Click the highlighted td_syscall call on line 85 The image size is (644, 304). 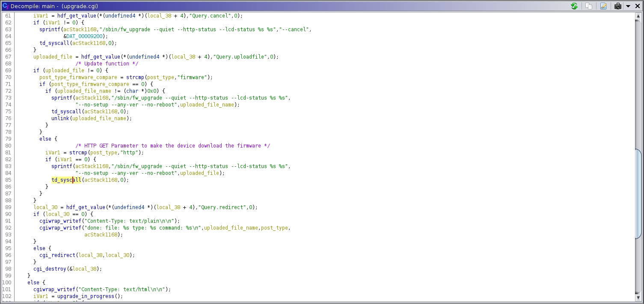(x=66, y=180)
